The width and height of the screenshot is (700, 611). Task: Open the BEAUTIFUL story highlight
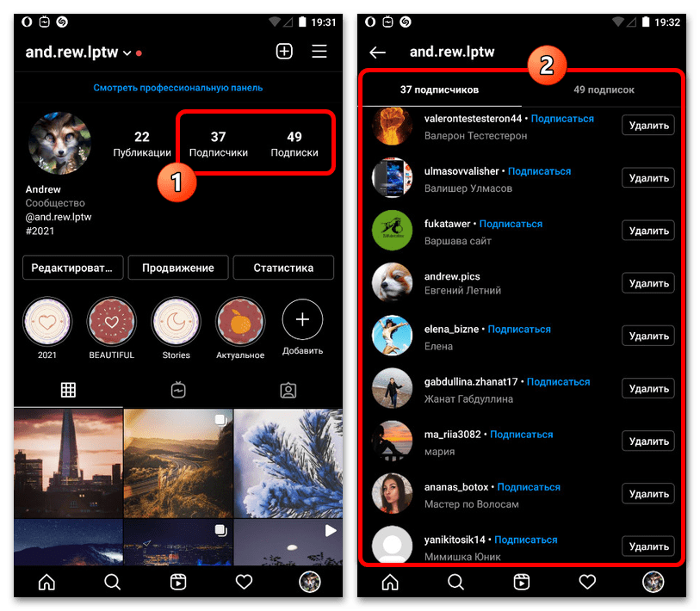pos(110,321)
